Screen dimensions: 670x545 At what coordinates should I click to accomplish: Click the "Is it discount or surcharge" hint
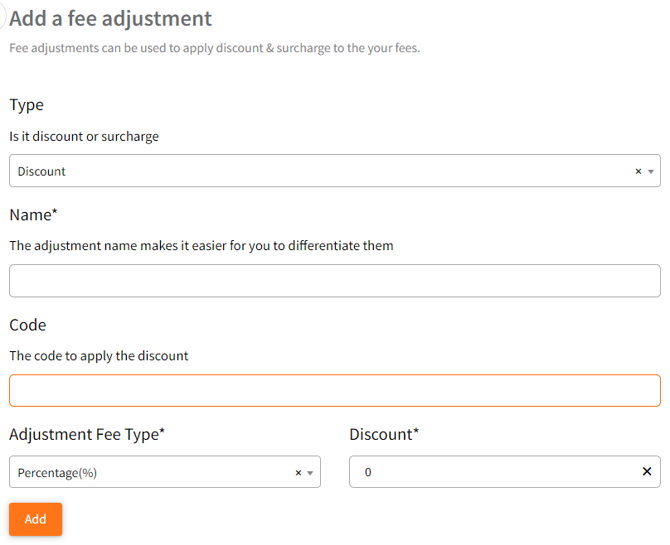(x=84, y=136)
